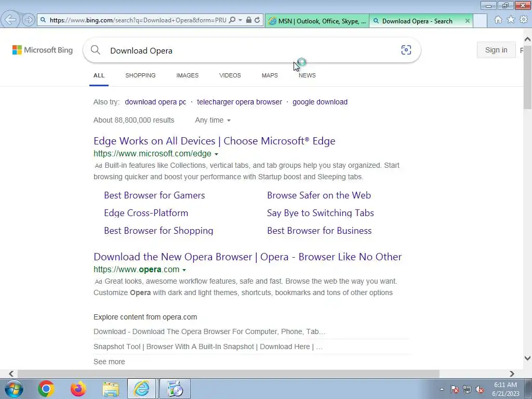
Task: Click inside the Download Opera search box
Action: [251, 50]
